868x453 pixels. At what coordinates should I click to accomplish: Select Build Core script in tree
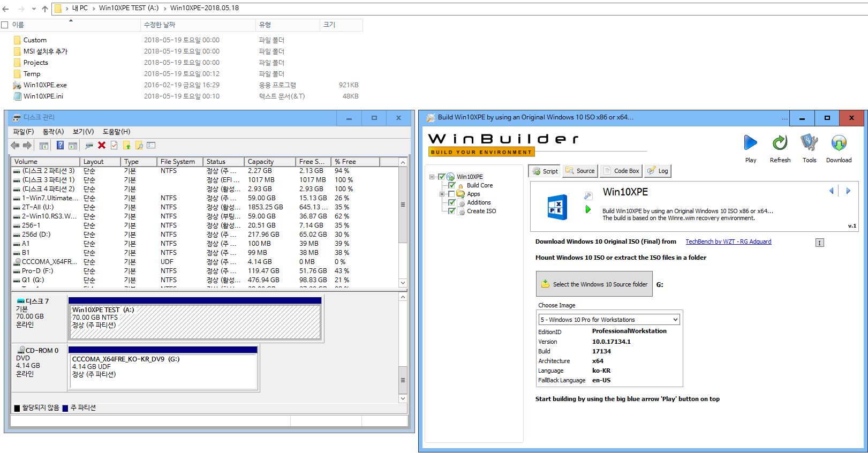(x=479, y=185)
